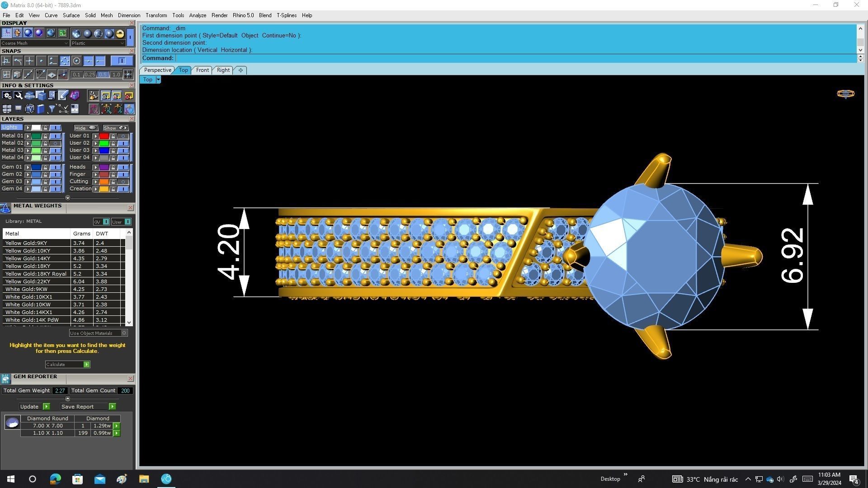Click the gears settings icon in Info & Settings

coord(7,95)
